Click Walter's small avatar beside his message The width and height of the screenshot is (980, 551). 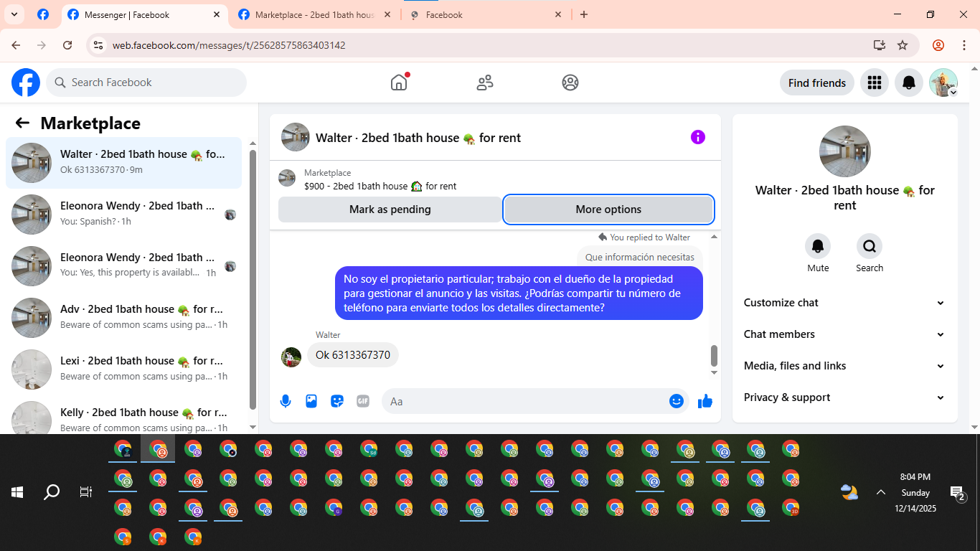click(291, 357)
